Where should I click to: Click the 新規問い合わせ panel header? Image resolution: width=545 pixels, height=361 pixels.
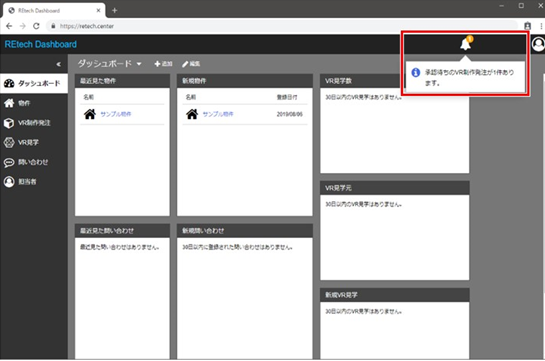click(x=245, y=231)
